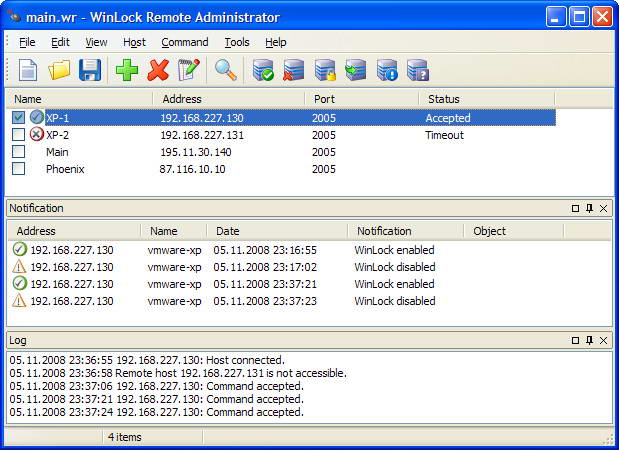Open the Command menu
Screen dimensions: 619x450
(185, 42)
